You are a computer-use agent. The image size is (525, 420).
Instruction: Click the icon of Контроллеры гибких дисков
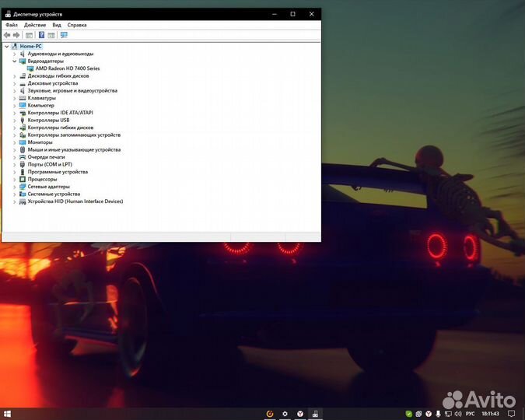pos(23,128)
